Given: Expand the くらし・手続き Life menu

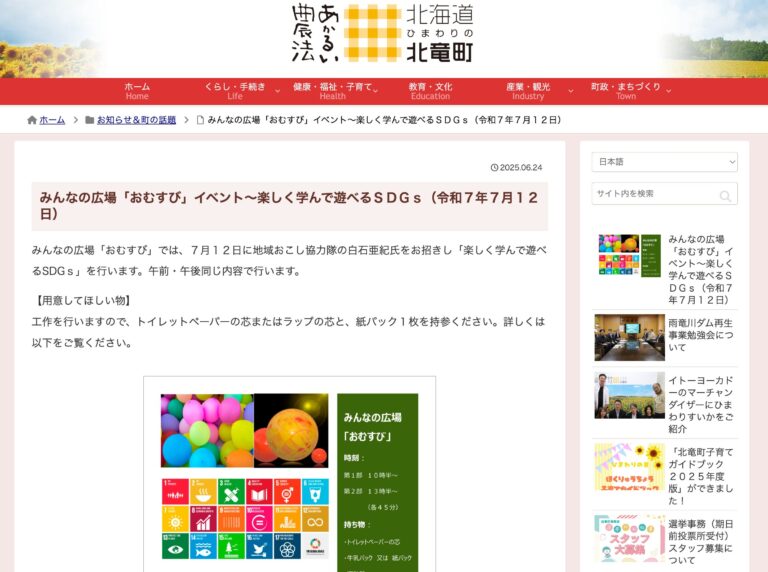Looking at the screenshot, I should coord(235,91).
